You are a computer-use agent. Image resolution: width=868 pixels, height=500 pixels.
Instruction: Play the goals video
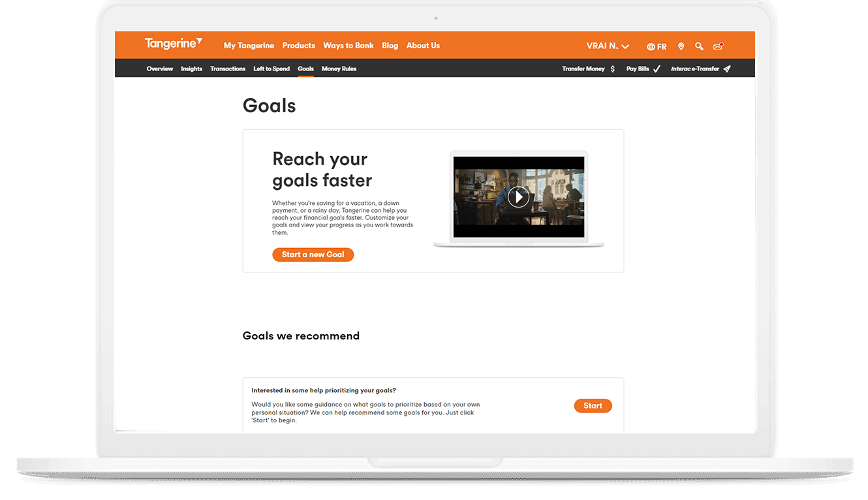point(518,196)
